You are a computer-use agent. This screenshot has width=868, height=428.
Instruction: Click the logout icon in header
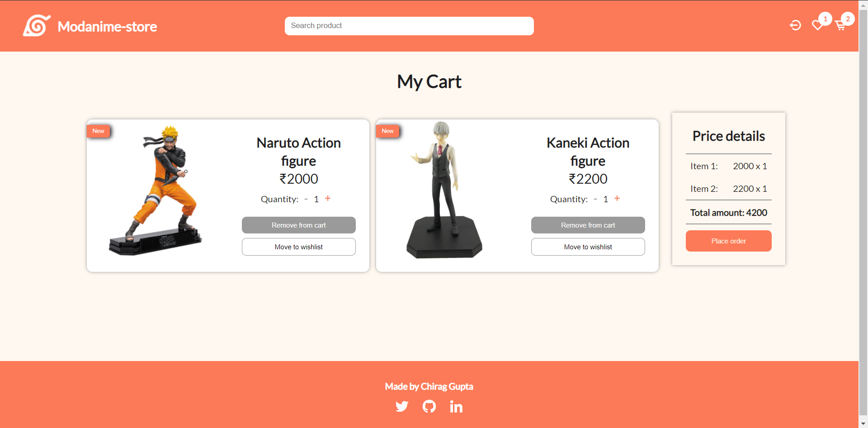coord(795,25)
